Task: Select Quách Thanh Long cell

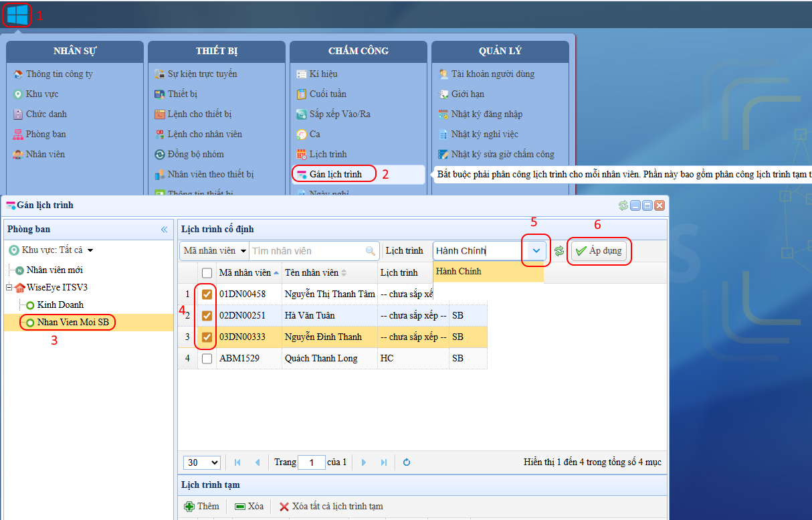Action: (330, 358)
